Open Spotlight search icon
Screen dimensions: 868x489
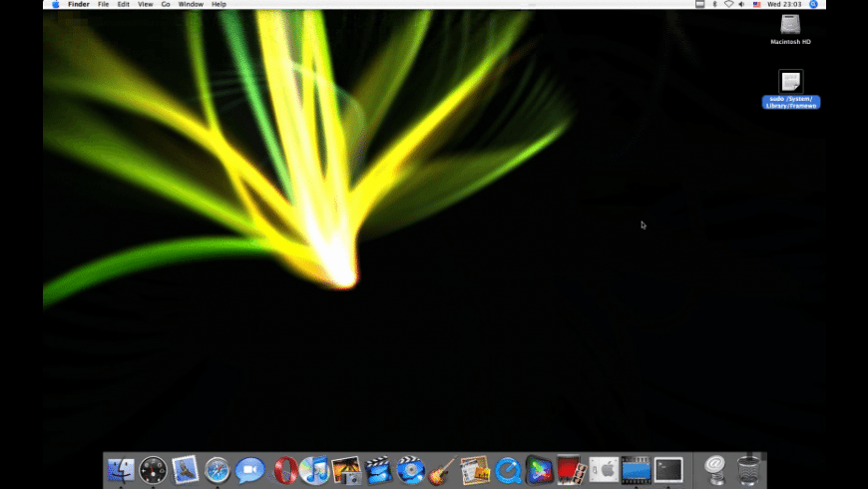(x=813, y=4)
